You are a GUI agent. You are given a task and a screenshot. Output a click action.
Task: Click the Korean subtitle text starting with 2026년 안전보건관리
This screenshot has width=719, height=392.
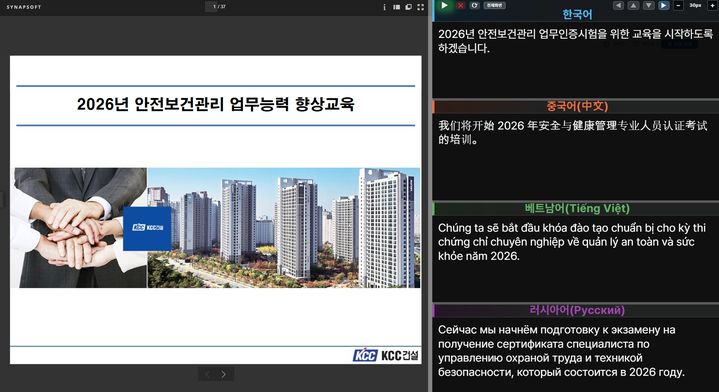tap(575, 41)
